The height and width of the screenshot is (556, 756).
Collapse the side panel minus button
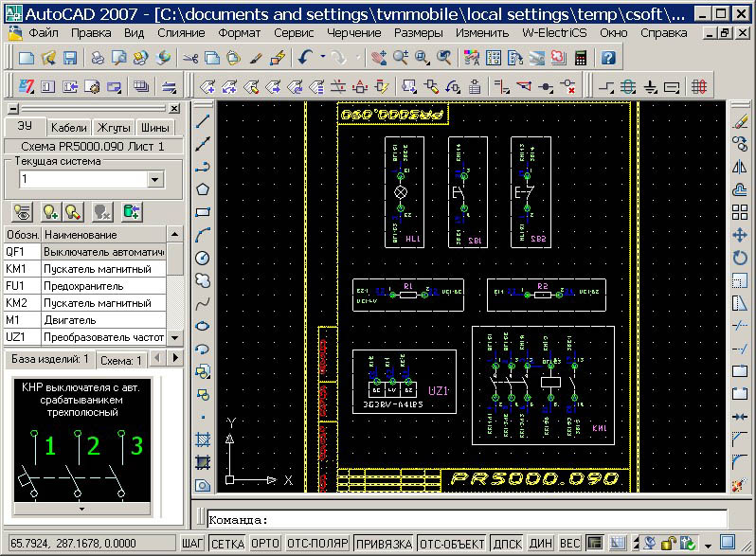[13, 109]
